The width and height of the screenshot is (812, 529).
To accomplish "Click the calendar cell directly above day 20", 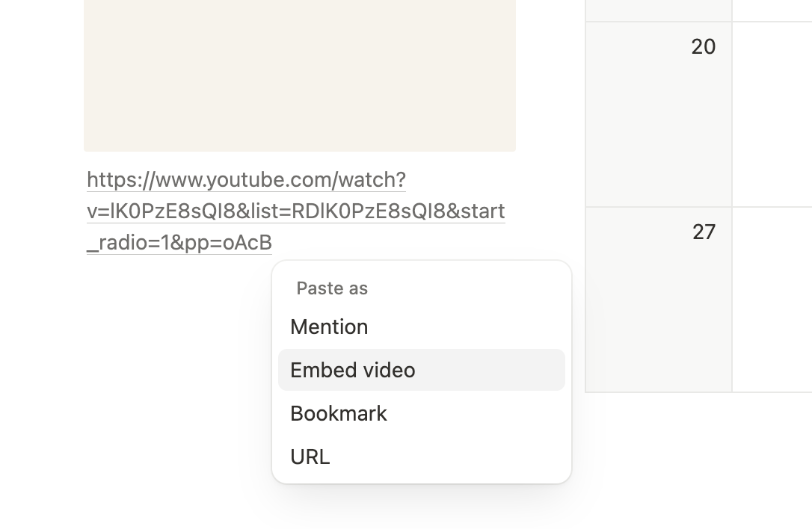I will [659, 10].
